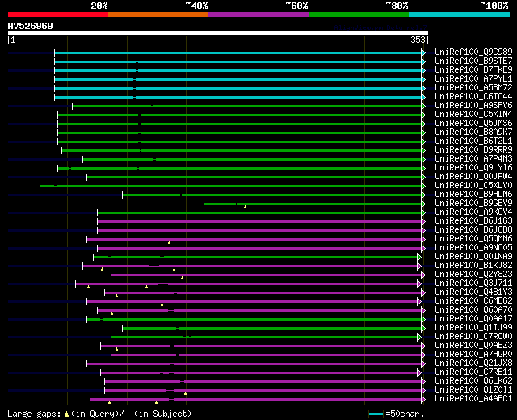Click the UniRef100_A9KCV4 label
The height and width of the screenshot is (420, 517).
(473, 212)
